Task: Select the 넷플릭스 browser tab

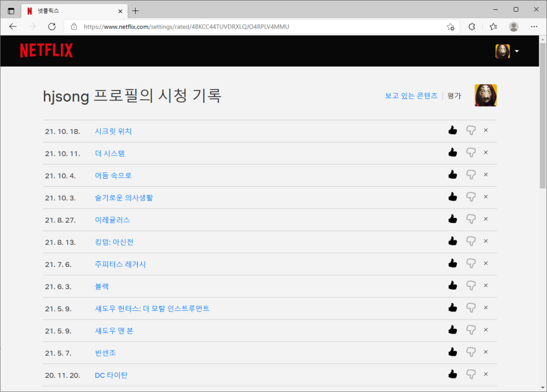Action: click(x=75, y=11)
